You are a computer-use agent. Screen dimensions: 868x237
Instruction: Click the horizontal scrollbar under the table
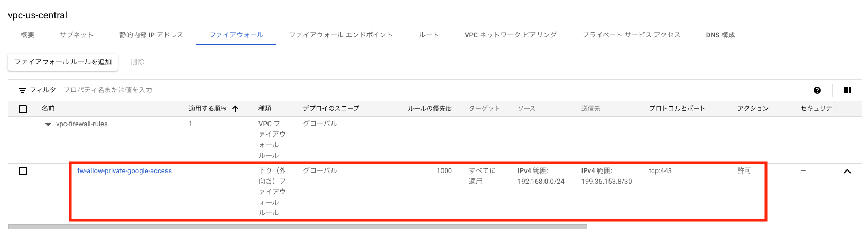[298, 227]
